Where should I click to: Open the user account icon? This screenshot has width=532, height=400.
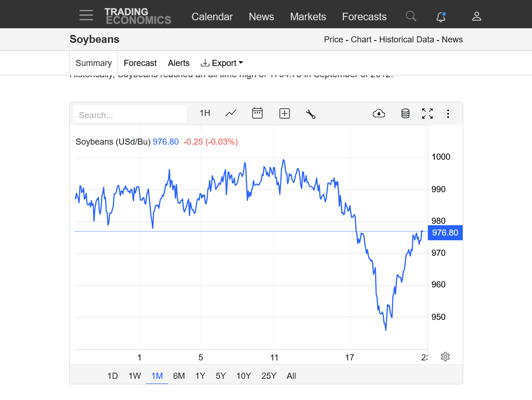click(476, 16)
